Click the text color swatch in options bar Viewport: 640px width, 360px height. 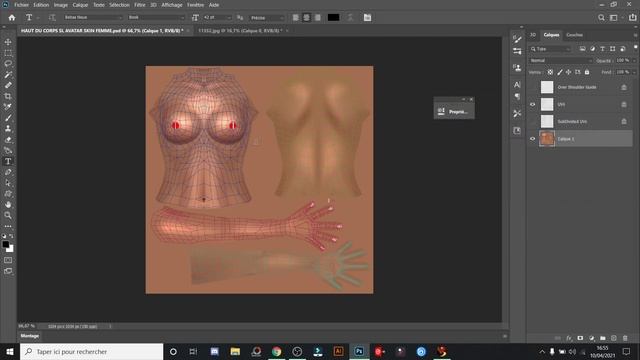coord(333,18)
